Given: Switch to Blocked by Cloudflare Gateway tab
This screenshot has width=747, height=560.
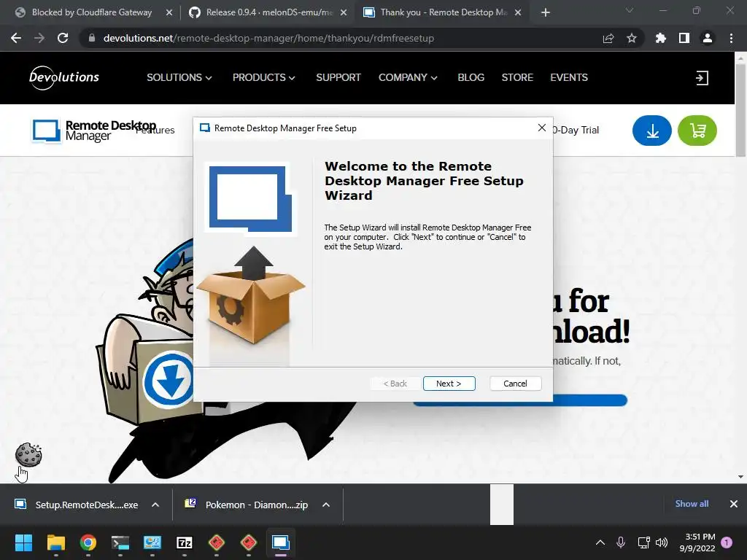Looking at the screenshot, I should (x=90, y=12).
